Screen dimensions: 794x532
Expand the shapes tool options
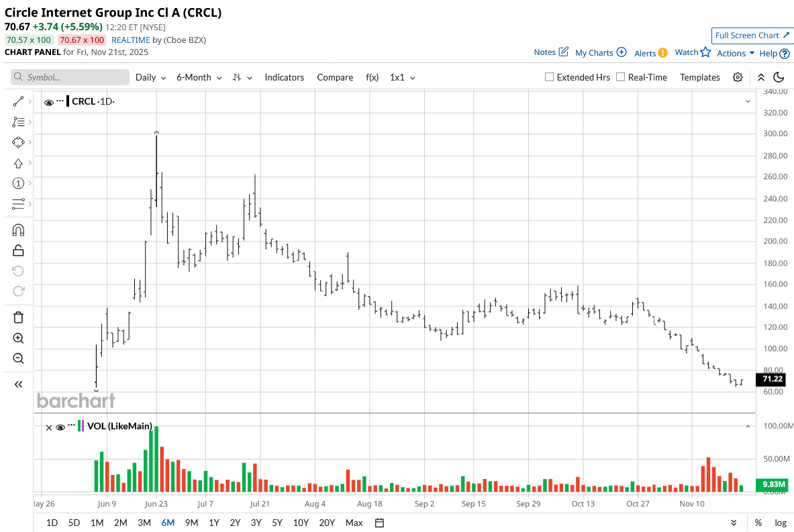tap(30, 142)
